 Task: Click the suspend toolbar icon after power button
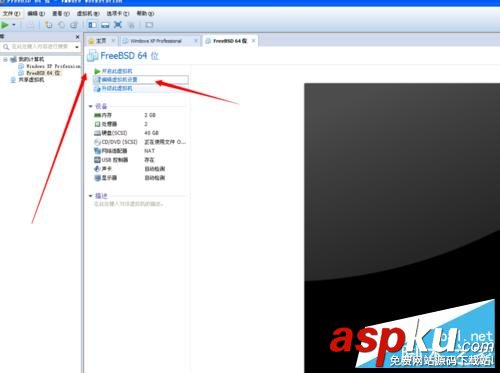pos(30,25)
